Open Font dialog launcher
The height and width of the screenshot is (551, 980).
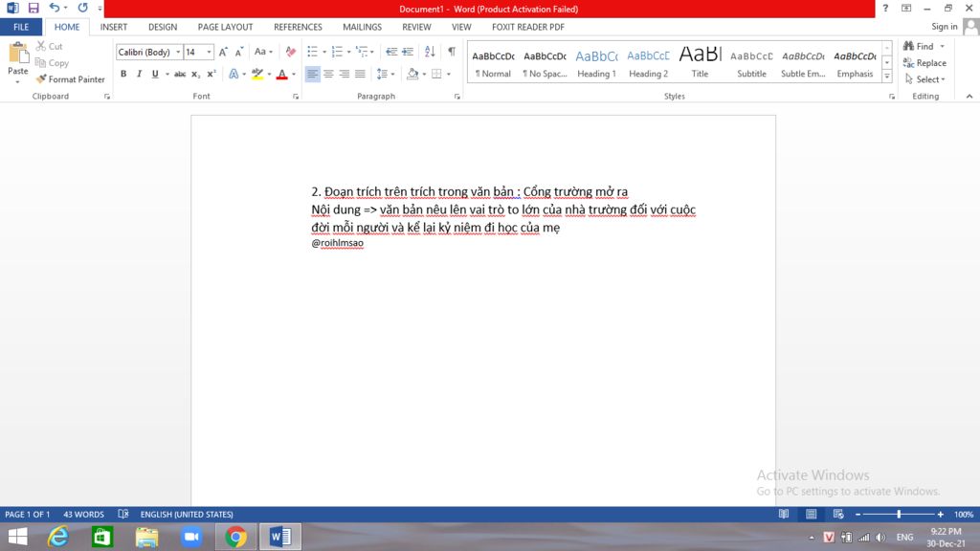tap(296, 97)
